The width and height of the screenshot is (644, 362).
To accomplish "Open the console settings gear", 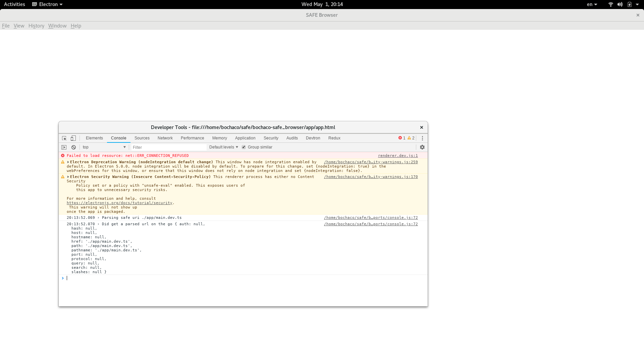I will [x=422, y=147].
